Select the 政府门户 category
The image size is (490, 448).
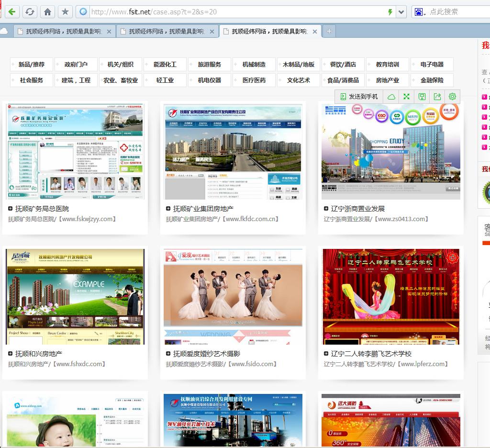pyautogui.click(x=76, y=65)
